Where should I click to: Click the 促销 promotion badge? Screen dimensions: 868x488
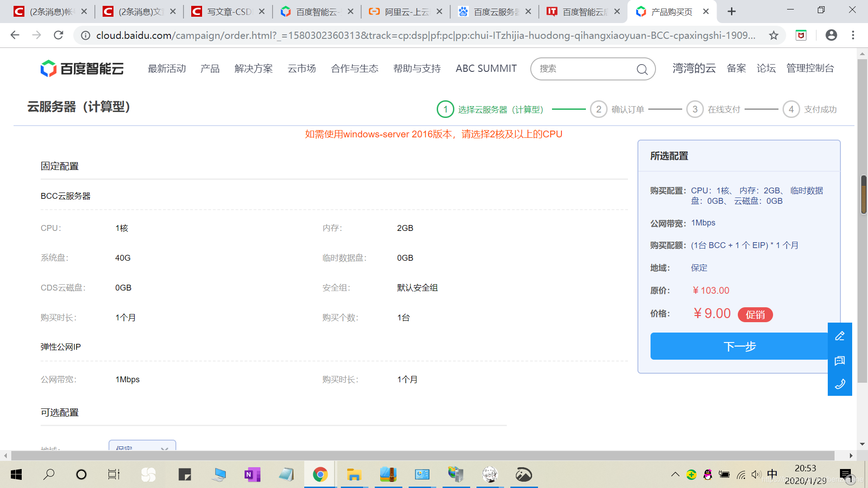(x=755, y=314)
